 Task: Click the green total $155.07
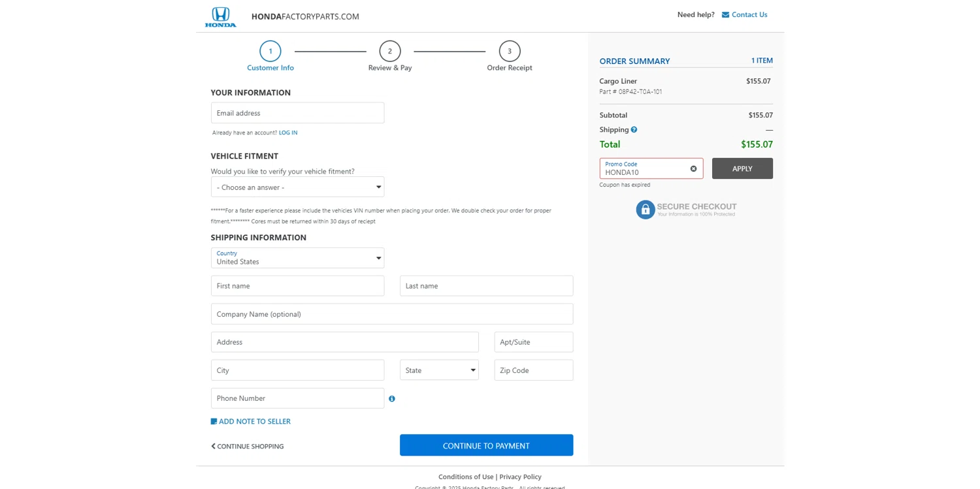pyautogui.click(x=757, y=144)
